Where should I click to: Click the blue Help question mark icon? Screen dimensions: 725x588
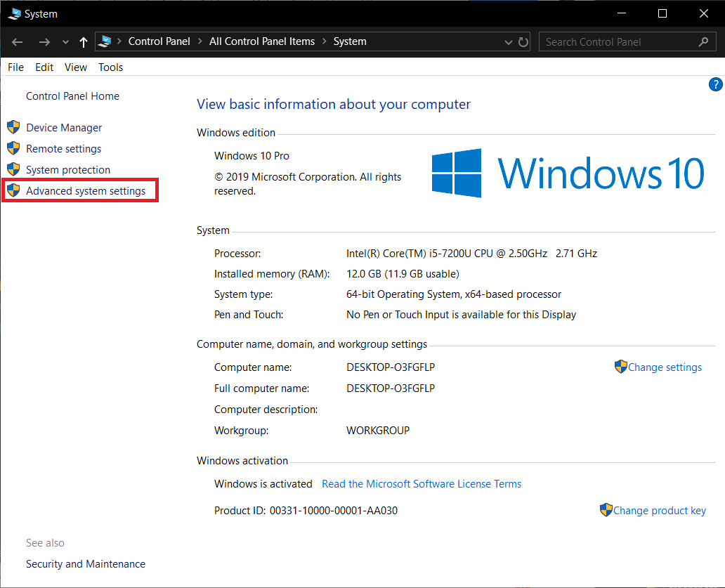click(715, 84)
